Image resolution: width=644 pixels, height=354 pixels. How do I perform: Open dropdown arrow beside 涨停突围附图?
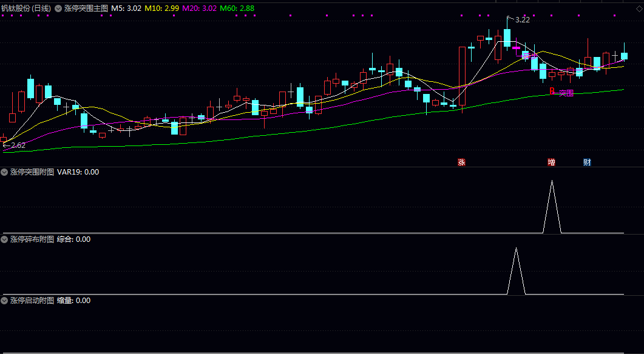[x=4, y=172]
